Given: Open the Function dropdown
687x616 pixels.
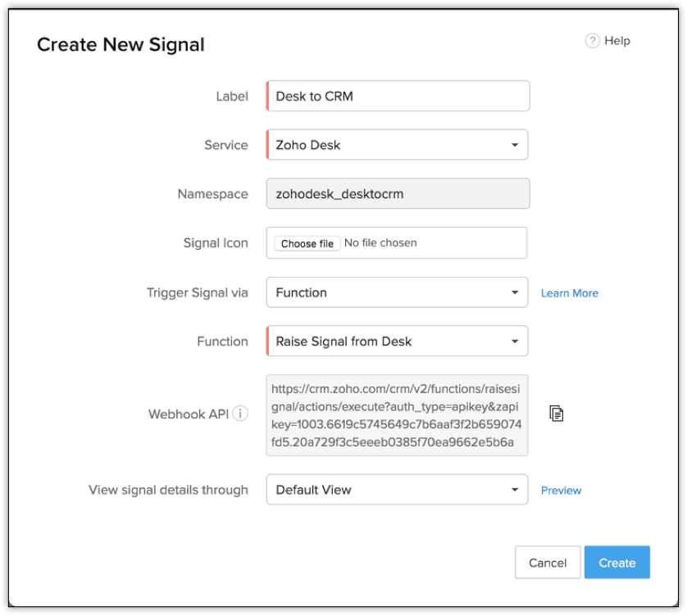Looking at the screenshot, I should (516, 341).
